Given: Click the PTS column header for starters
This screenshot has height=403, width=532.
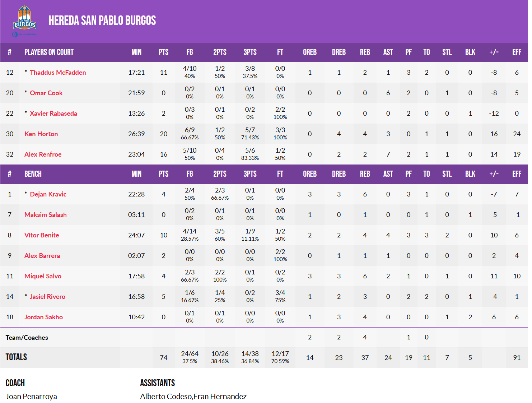Looking at the screenshot, I should [163, 52].
